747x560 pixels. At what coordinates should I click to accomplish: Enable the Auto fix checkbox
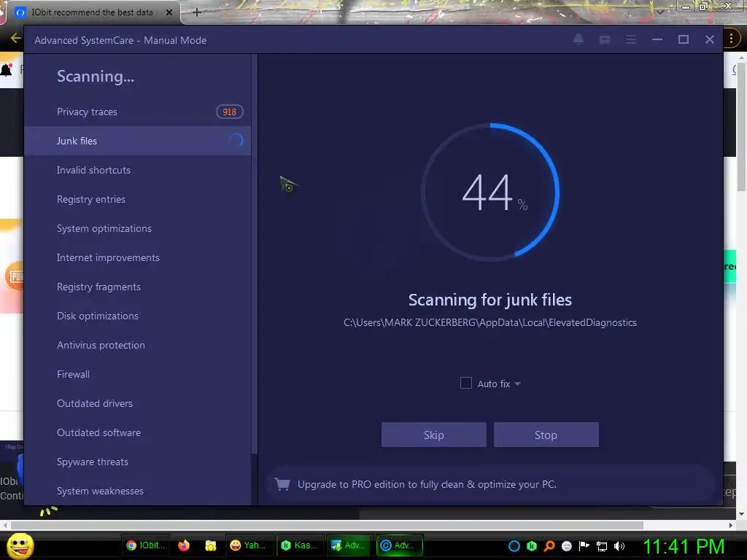coord(466,383)
